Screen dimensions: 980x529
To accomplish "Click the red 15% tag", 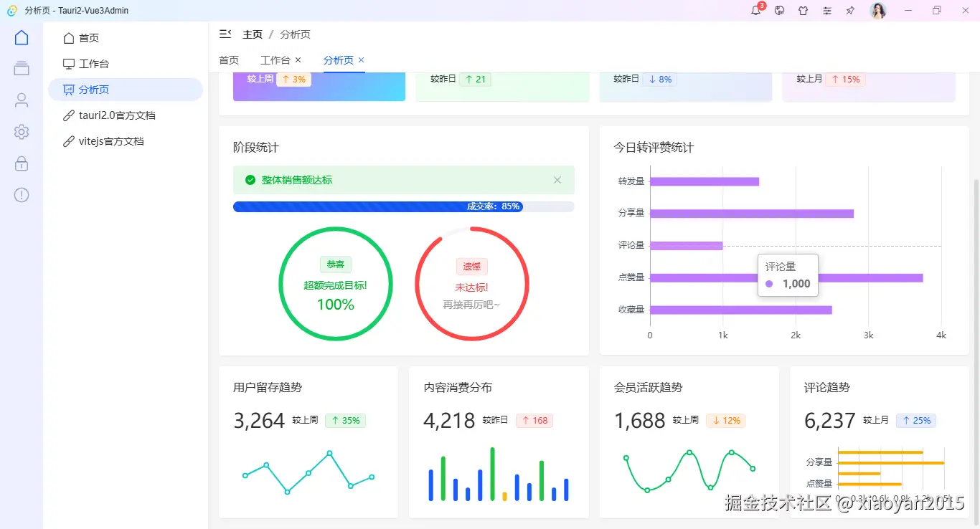I will coord(845,80).
